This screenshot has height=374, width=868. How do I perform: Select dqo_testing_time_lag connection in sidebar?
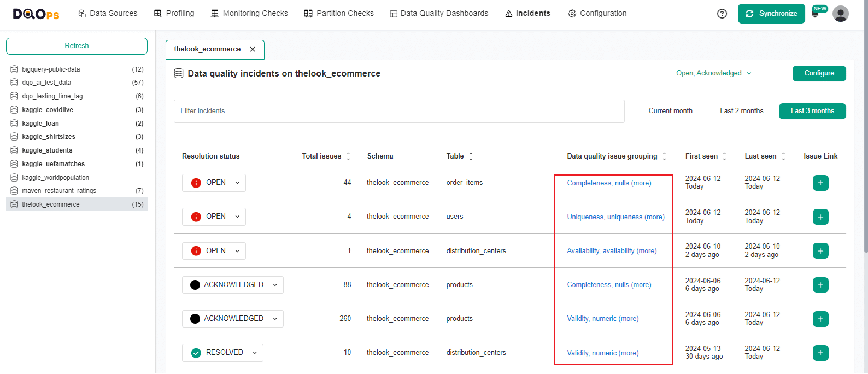(x=77, y=96)
